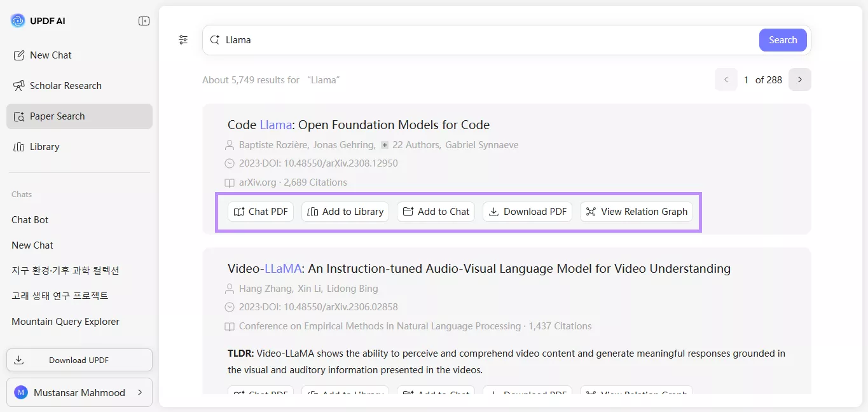Click the M profile avatar
Image resolution: width=868 pixels, height=412 pixels.
[x=21, y=392]
